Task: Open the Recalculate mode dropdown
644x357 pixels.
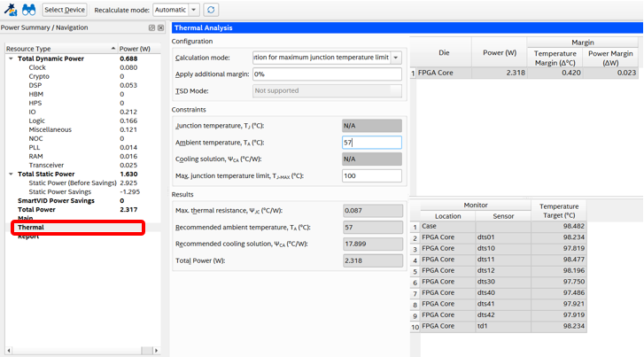Action: 176,10
